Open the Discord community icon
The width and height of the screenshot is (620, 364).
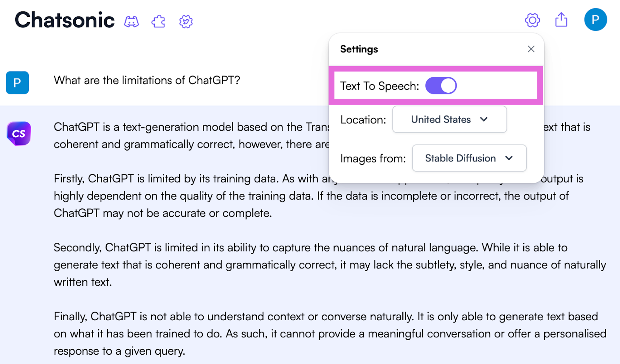(x=132, y=21)
